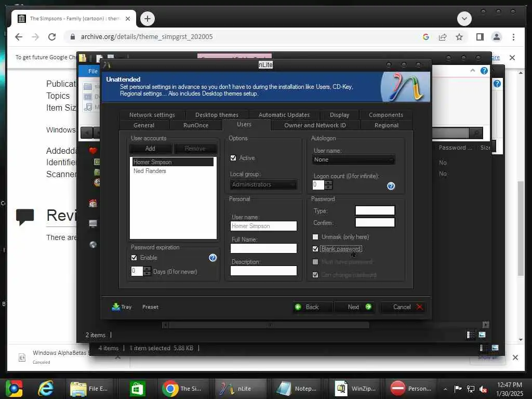The width and height of the screenshot is (532, 399).
Task: Open the RunOnce tab
Action: point(196,125)
